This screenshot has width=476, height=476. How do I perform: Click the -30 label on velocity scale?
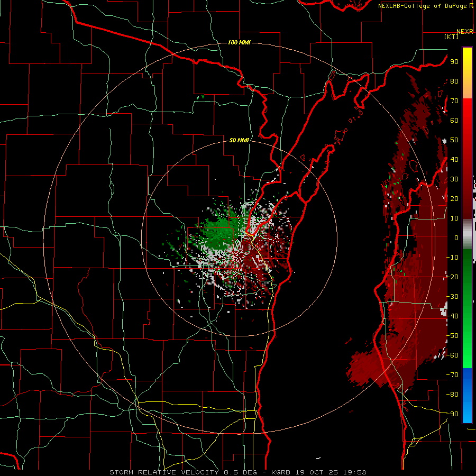452,297
